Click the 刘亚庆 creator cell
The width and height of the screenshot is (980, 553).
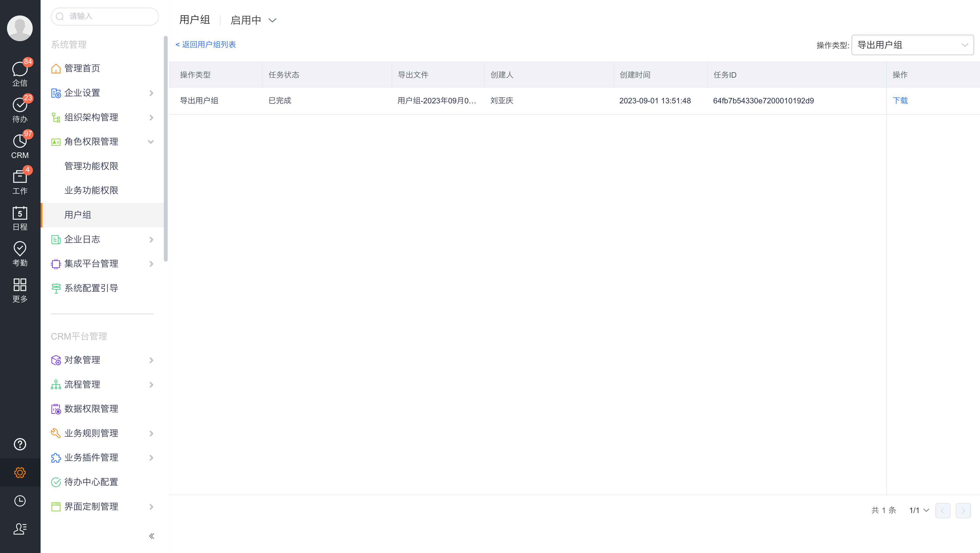click(502, 101)
